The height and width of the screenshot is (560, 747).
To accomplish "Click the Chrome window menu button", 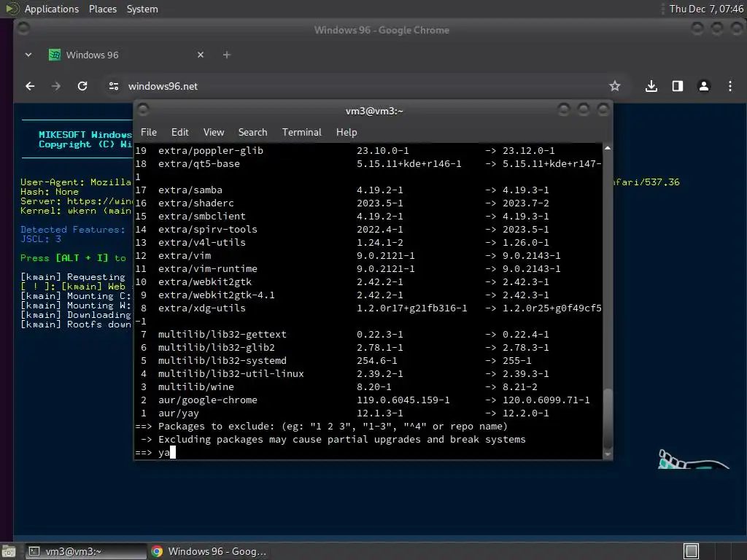I will pyautogui.click(x=23, y=28).
